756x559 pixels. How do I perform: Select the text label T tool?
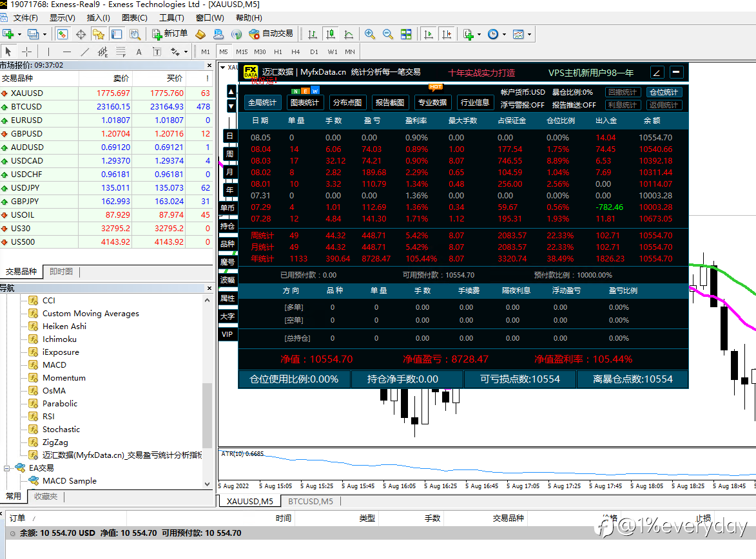(157, 52)
